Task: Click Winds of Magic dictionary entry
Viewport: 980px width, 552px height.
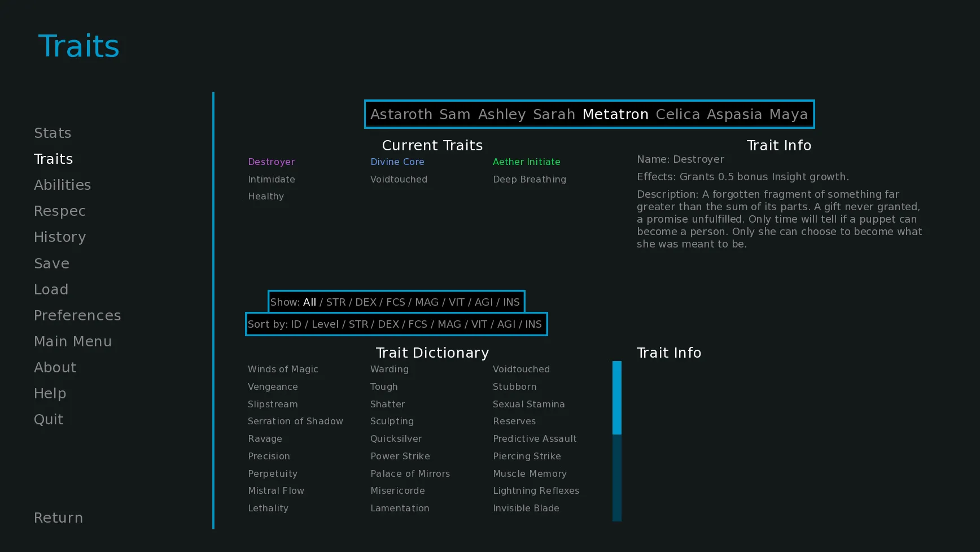Action: click(x=283, y=369)
